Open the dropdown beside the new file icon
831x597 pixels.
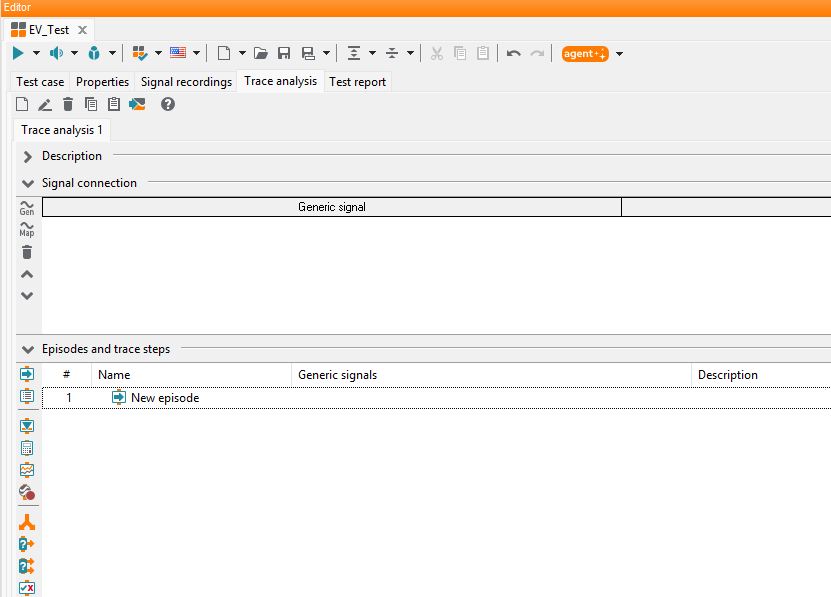242,53
